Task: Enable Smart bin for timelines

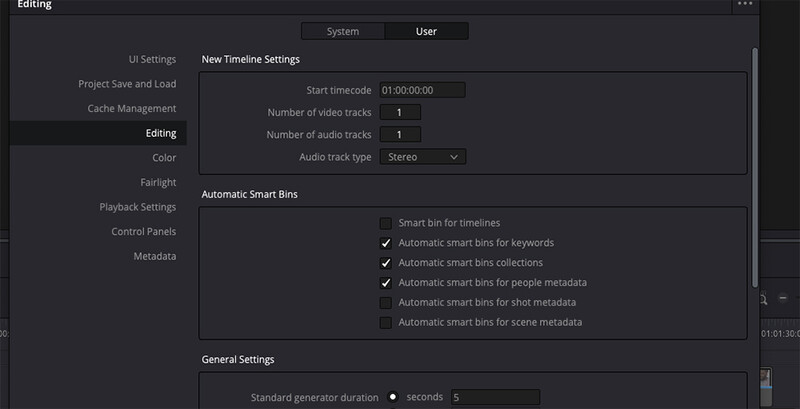Action: (386, 223)
